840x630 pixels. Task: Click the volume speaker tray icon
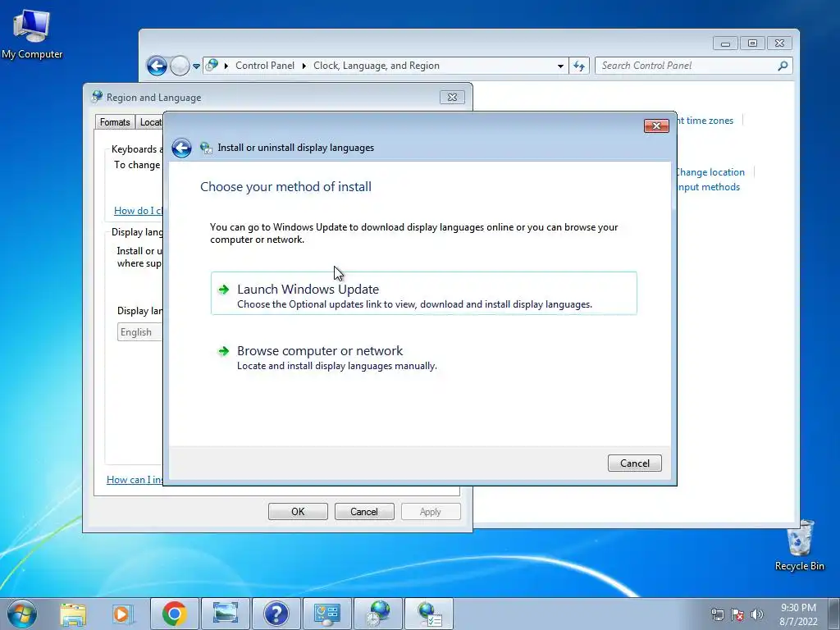(x=757, y=614)
